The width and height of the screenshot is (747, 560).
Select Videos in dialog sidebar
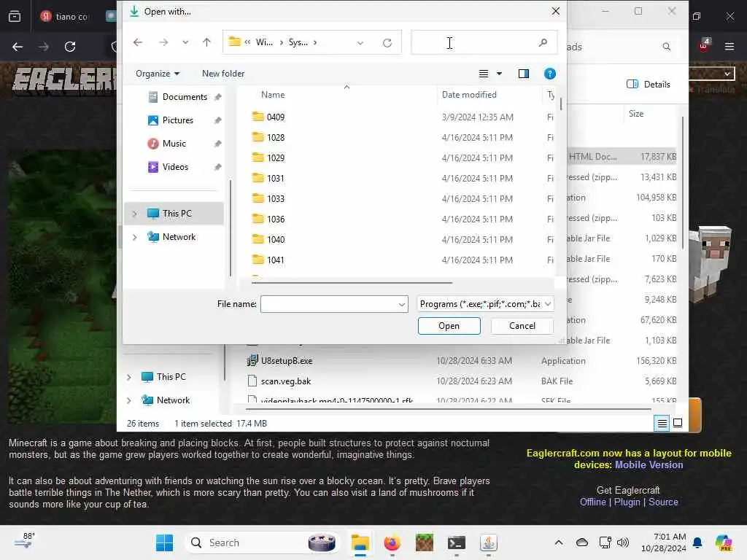click(175, 167)
